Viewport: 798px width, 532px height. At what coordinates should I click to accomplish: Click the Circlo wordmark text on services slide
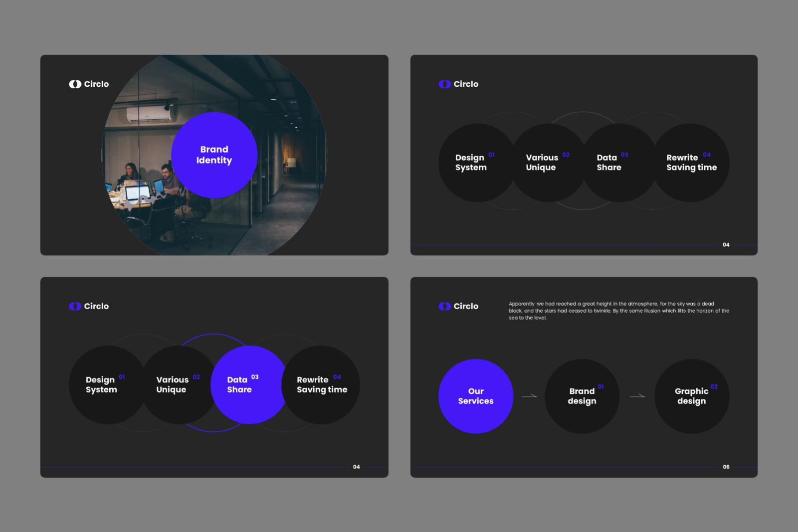[466, 306]
